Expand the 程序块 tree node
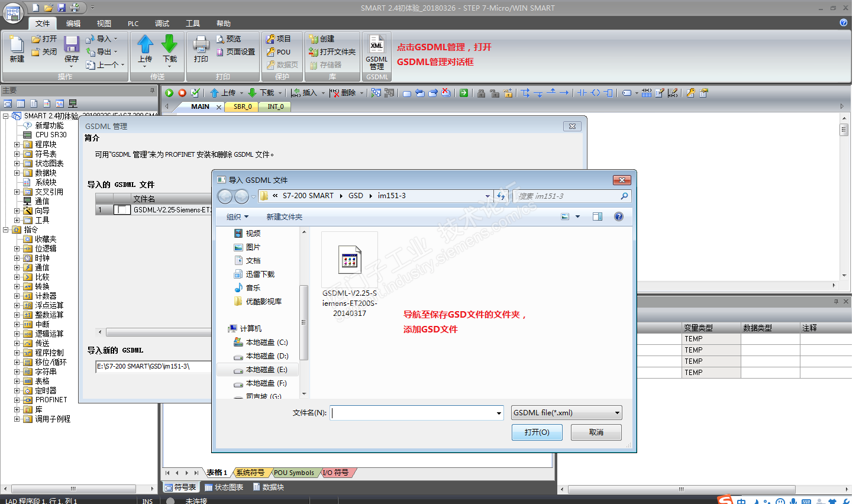This screenshot has width=859, height=504. [x=17, y=144]
